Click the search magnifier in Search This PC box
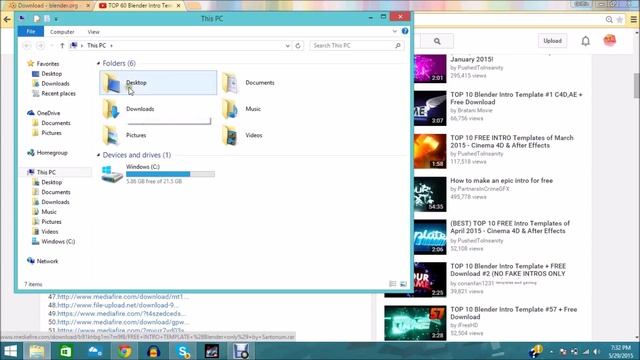640x360 pixels. (x=398, y=46)
